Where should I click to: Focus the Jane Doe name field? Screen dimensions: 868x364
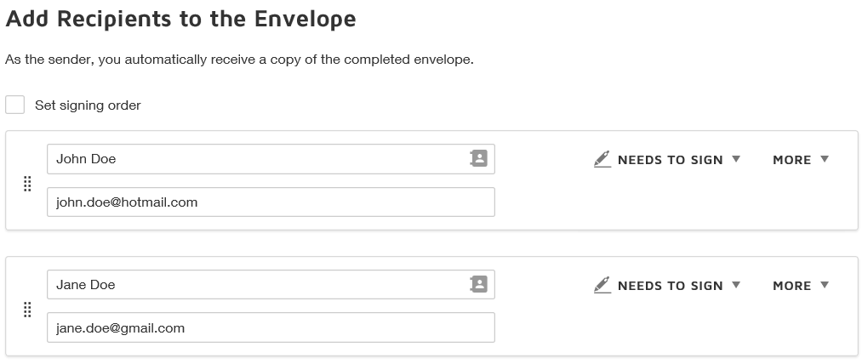click(255, 285)
